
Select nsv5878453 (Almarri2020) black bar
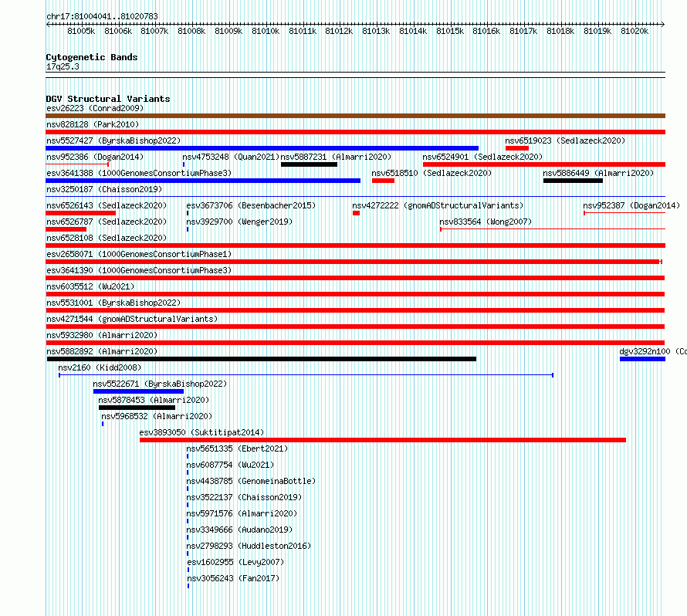[x=137, y=408]
